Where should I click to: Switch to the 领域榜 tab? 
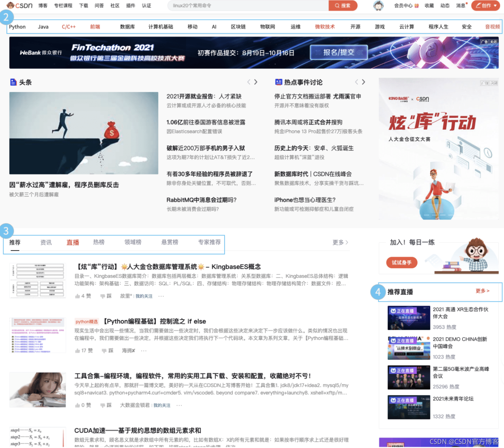pyautogui.click(x=133, y=242)
